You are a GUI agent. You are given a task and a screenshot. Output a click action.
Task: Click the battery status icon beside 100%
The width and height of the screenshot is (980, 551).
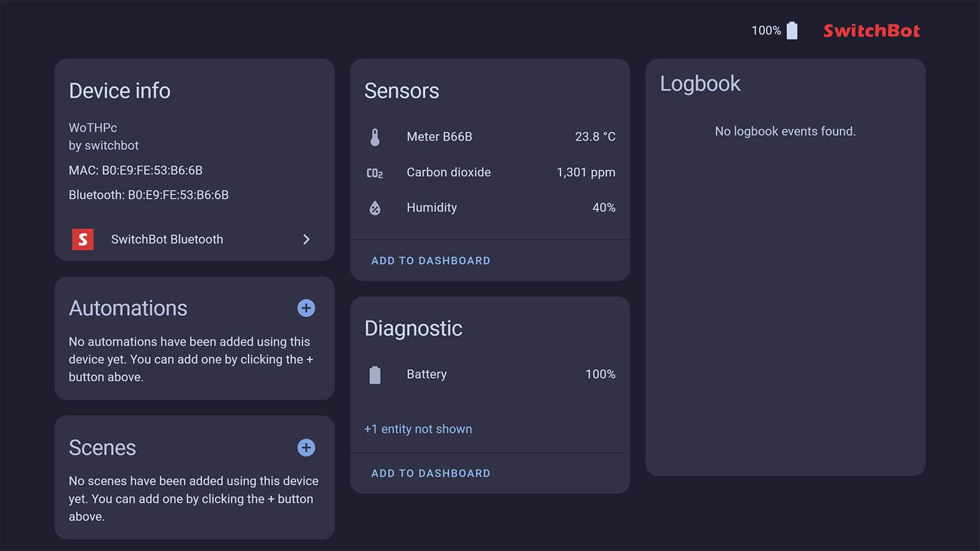click(x=793, y=30)
